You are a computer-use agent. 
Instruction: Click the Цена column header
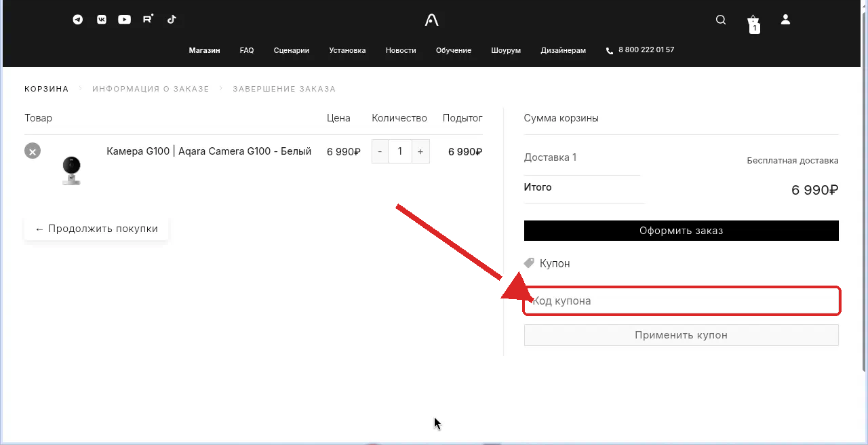pyautogui.click(x=338, y=118)
